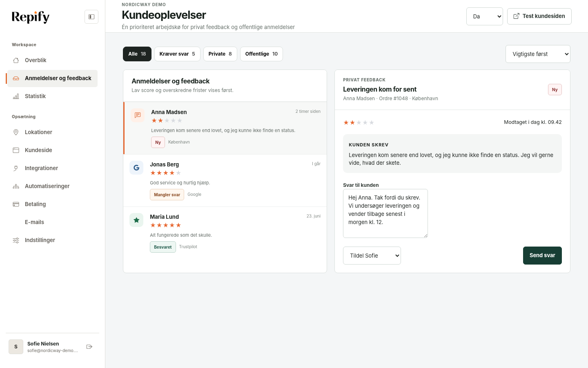This screenshot has width=588, height=368.
Task: Click the star rating in the detail panel
Action: (359, 123)
